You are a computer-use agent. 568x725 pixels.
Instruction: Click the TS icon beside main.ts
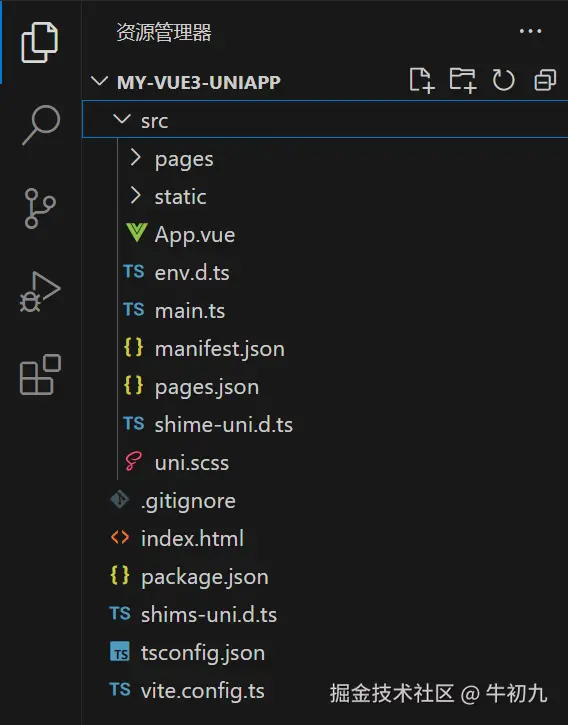(134, 309)
